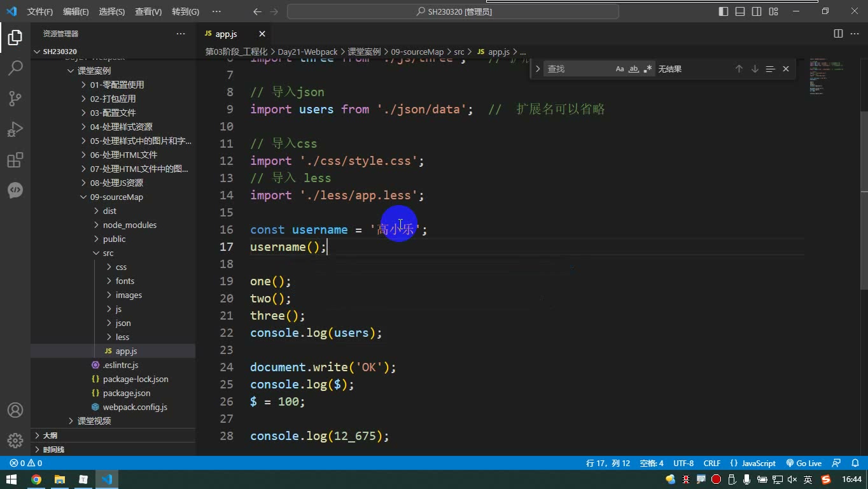Open Source Control view
This screenshot has width=868, height=489.
coord(15,99)
